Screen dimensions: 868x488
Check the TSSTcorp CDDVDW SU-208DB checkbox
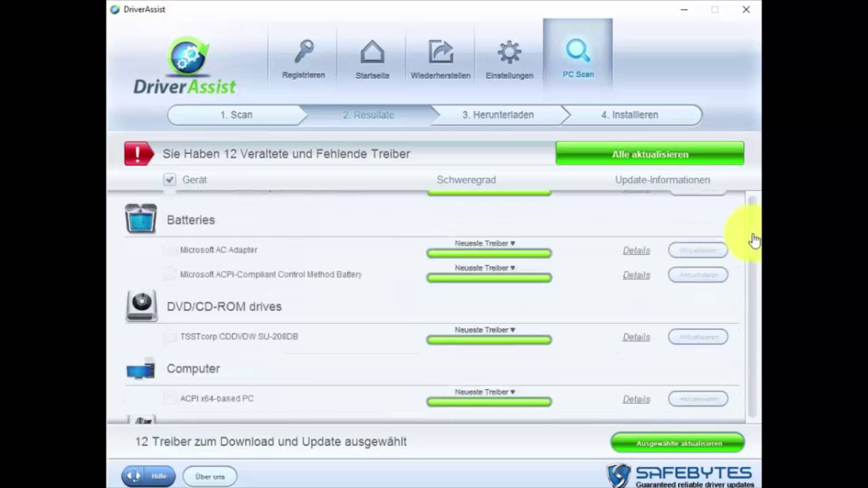coord(170,336)
